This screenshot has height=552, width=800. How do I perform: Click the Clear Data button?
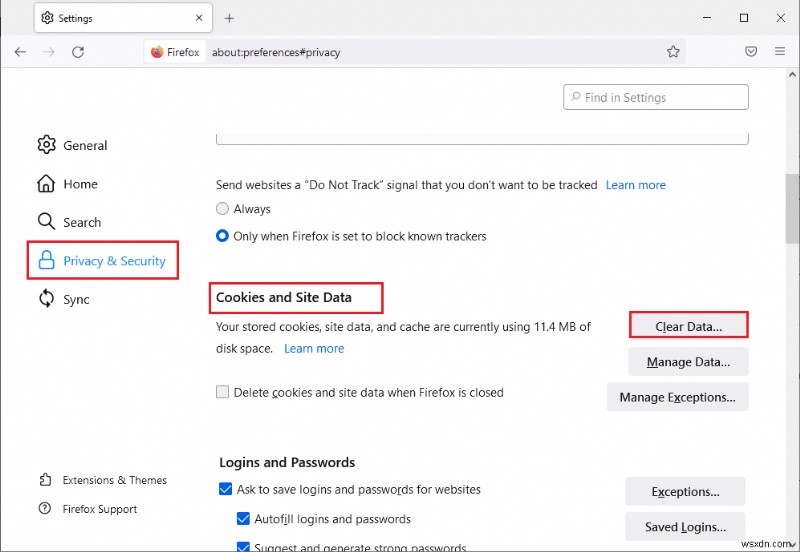pyautogui.click(x=688, y=326)
